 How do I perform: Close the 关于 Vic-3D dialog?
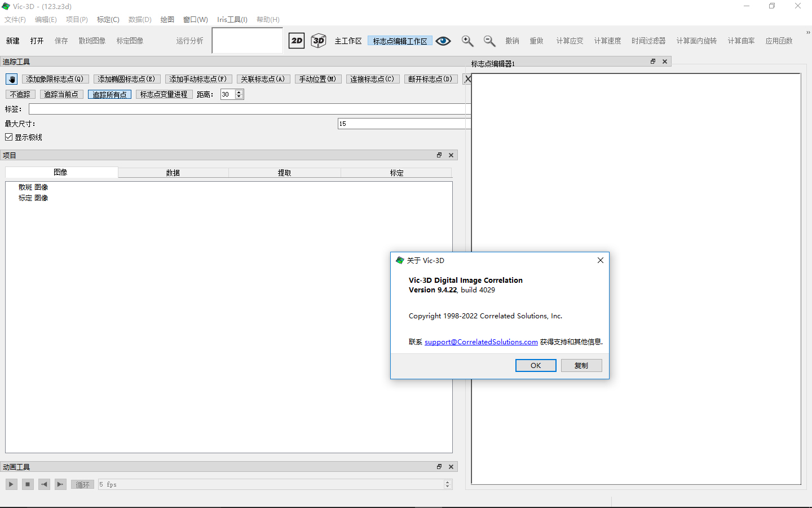(x=601, y=260)
